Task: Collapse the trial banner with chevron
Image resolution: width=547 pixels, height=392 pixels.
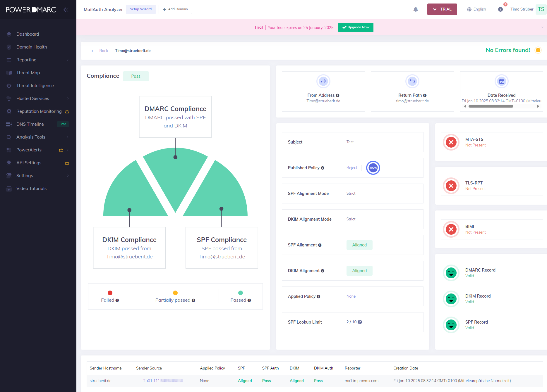Action: coord(542,27)
